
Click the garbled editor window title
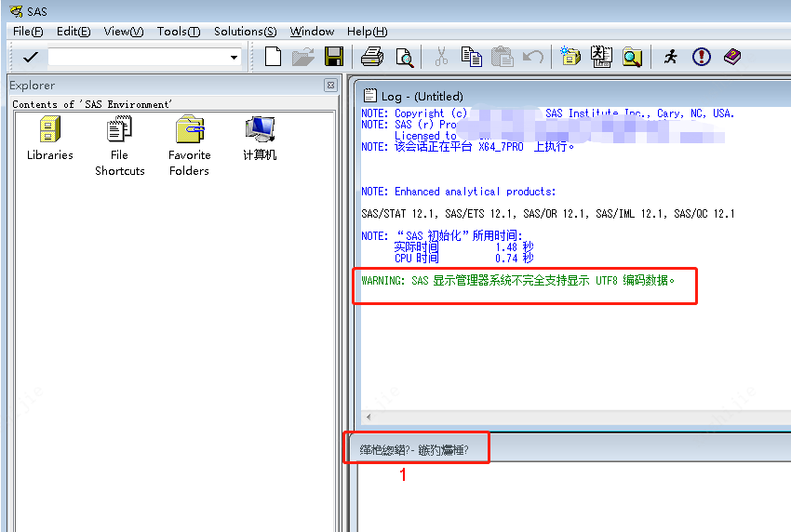tap(414, 450)
